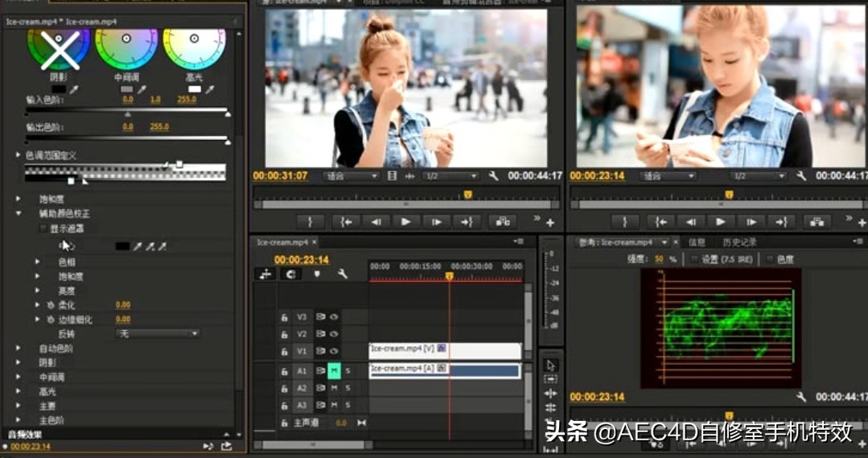Hide video track V2 with eye icon

point(333,334)
